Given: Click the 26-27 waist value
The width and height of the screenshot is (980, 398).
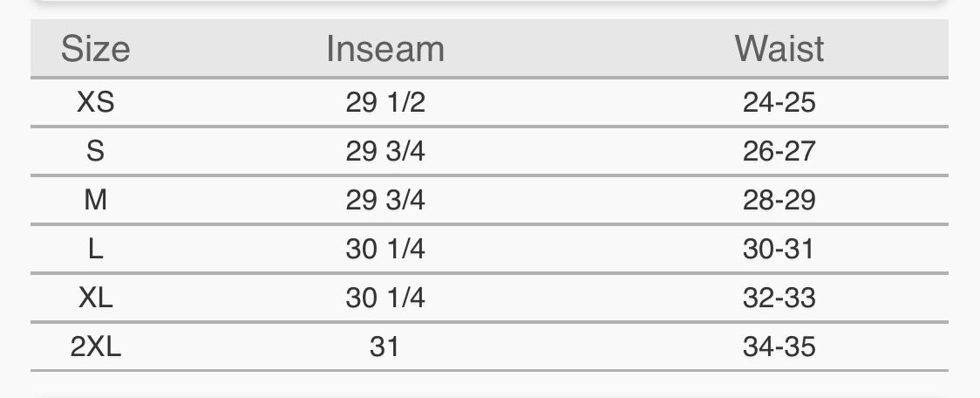Looking at the screenshot, I should click(779, 152).
